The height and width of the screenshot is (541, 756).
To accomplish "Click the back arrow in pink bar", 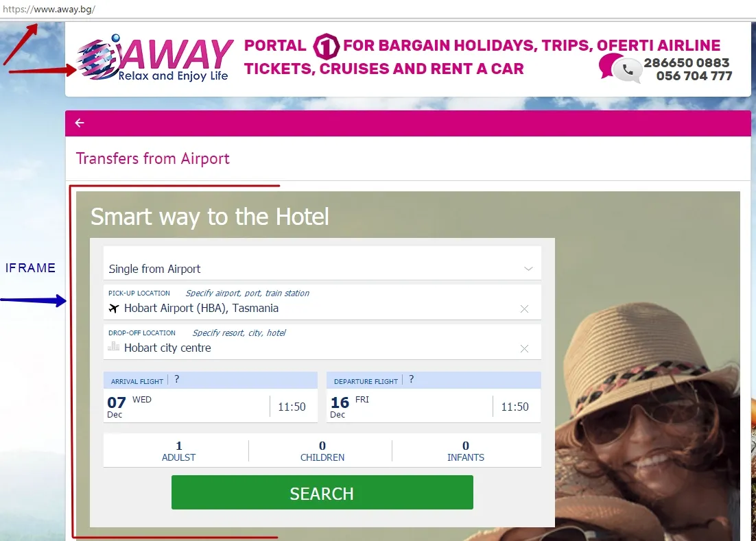I will 80,123.
